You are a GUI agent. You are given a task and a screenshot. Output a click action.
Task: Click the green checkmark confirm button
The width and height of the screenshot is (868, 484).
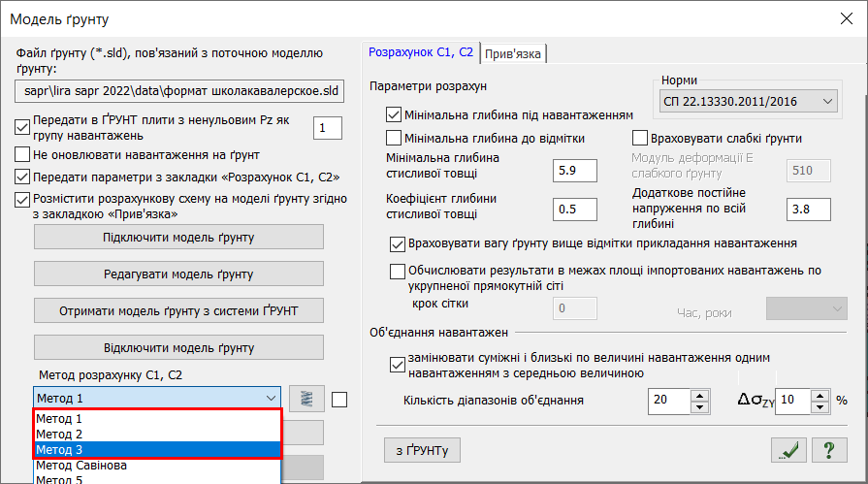(790, 450)
